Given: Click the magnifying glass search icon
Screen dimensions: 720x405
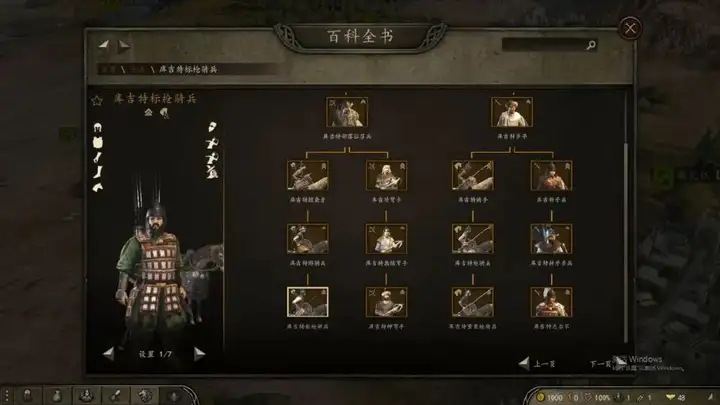Looking at the screenshot, I should pyautogui.click(x=591, y=45).
